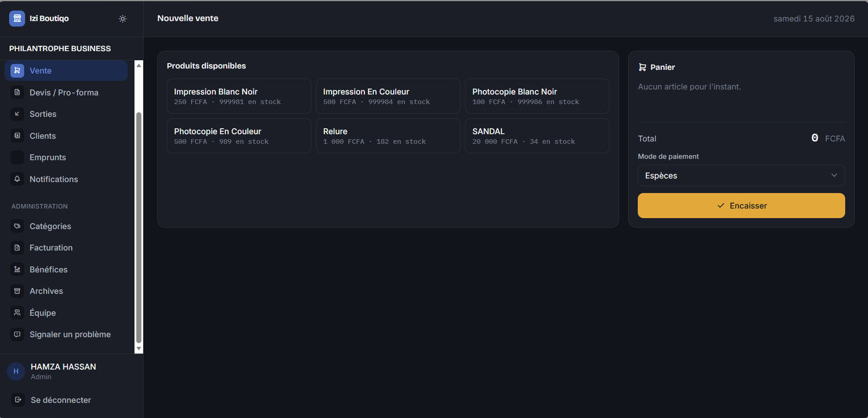Add Impression Blanc Noir product to cart
The image size is (868, 418).
click(x=239, y=96)
